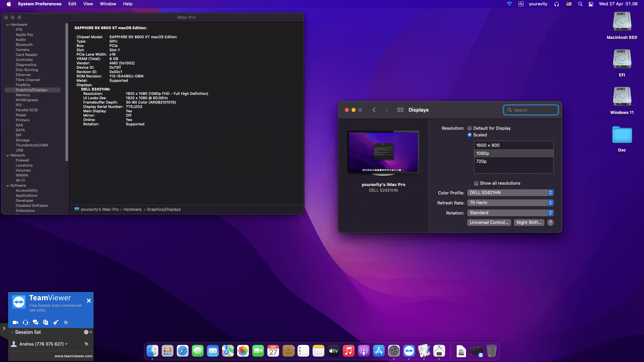Open TeamViewer whiteboard brush icon
Screen dimensions: 644x362
point(56,322)
